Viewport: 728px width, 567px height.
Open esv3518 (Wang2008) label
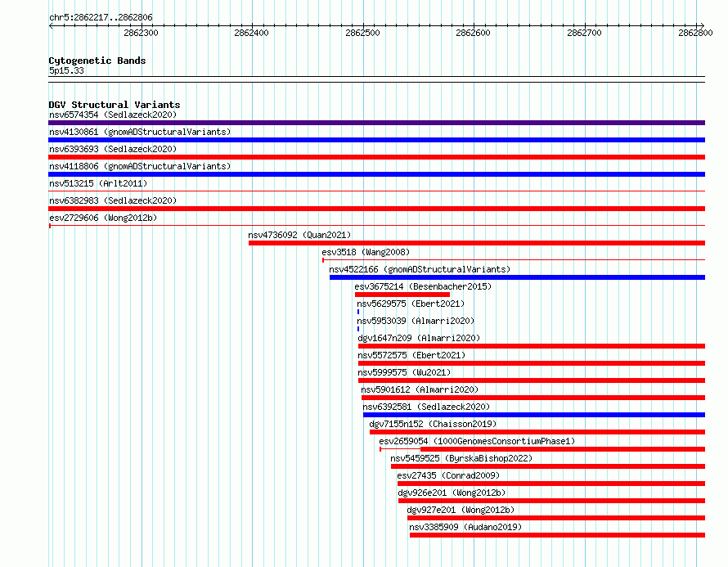pos(366,252)
